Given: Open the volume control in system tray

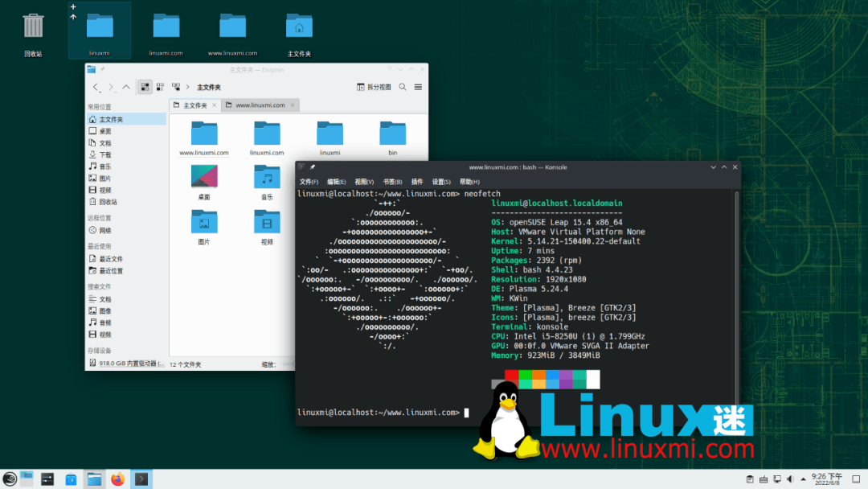Looking at the screenshot, I should pos(792,478).
